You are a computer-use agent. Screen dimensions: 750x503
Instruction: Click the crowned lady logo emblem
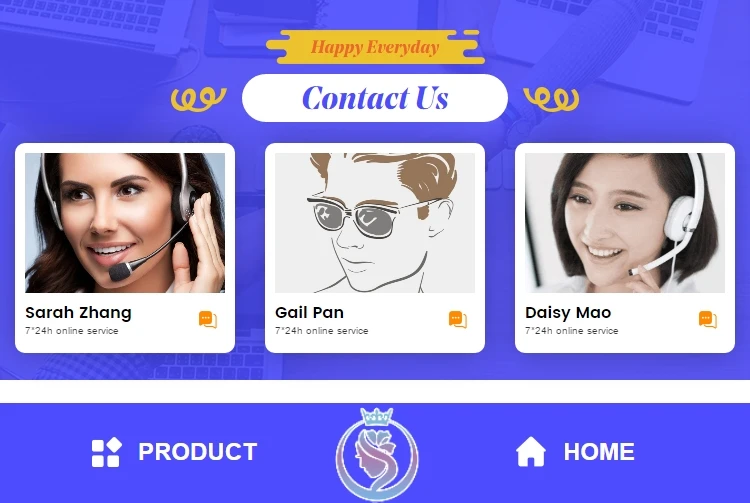point(377,454)
